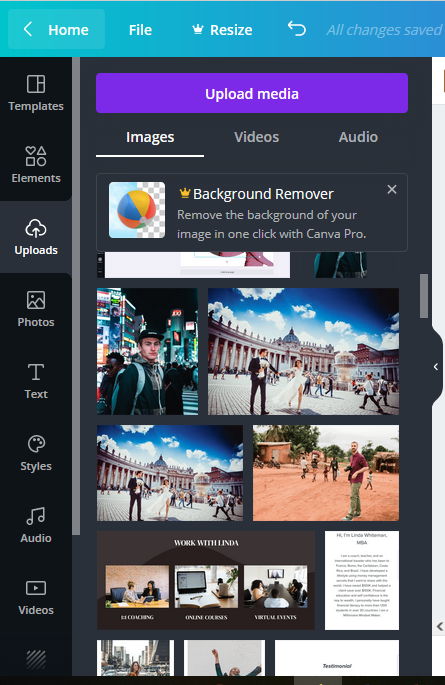
Task: Dismiss the Background Remover banner
Action: (392, 189)
